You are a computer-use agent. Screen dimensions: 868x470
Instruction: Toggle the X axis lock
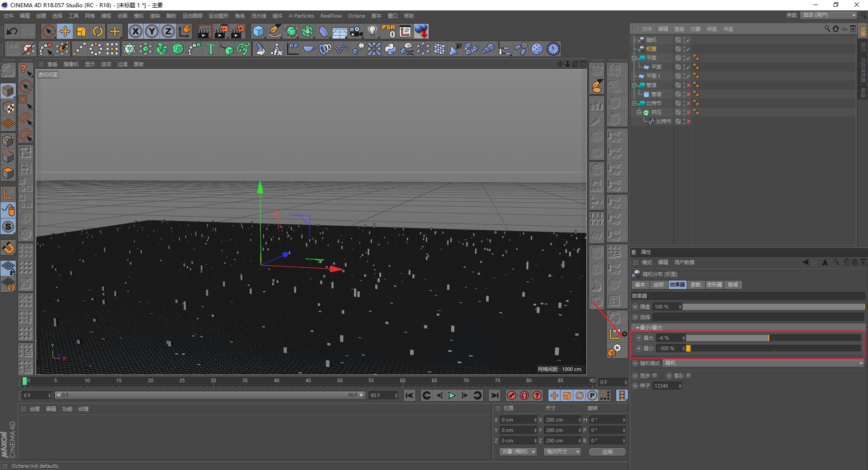[135, 31]
